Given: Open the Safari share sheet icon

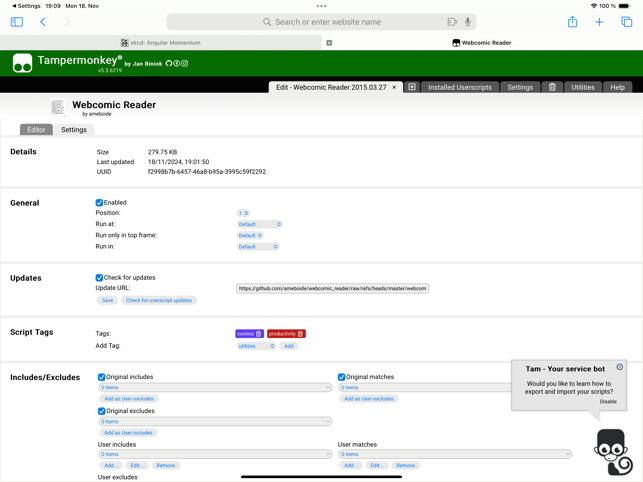Looking at the screenshot, I should 572,22.
